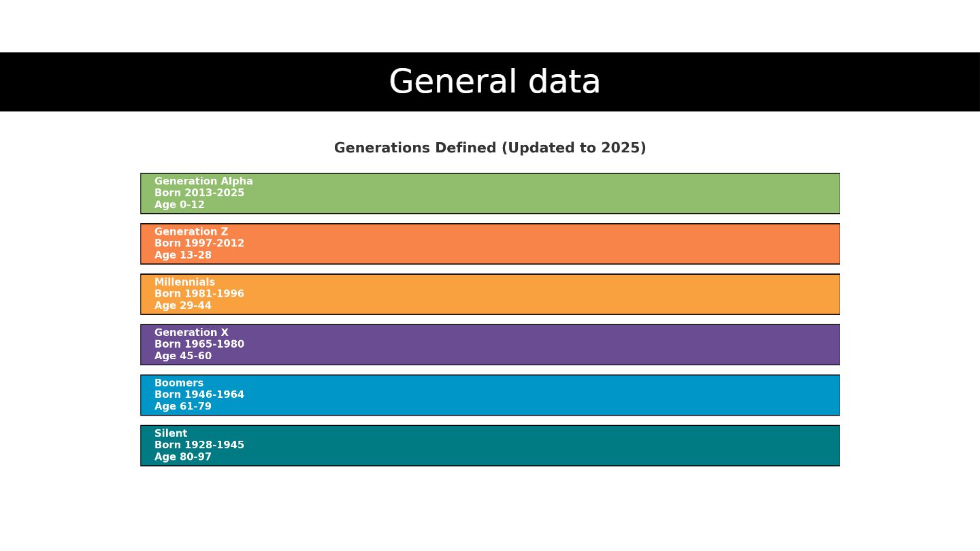Select the "Generations Defined (Updated to 2025)" heading
Viewport: 980px width, 551px height.
[x=490, y=148]
